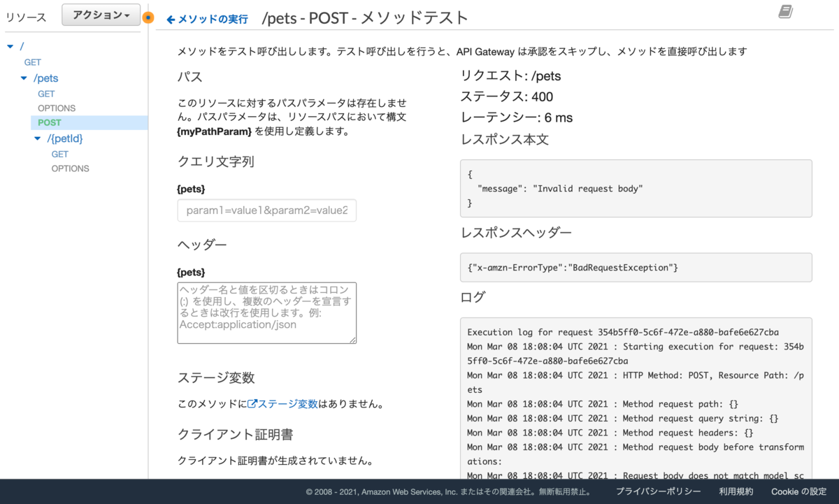Open the ステージ変数 link
Viewport: 839px width, 504px height.
coord(288,404)
